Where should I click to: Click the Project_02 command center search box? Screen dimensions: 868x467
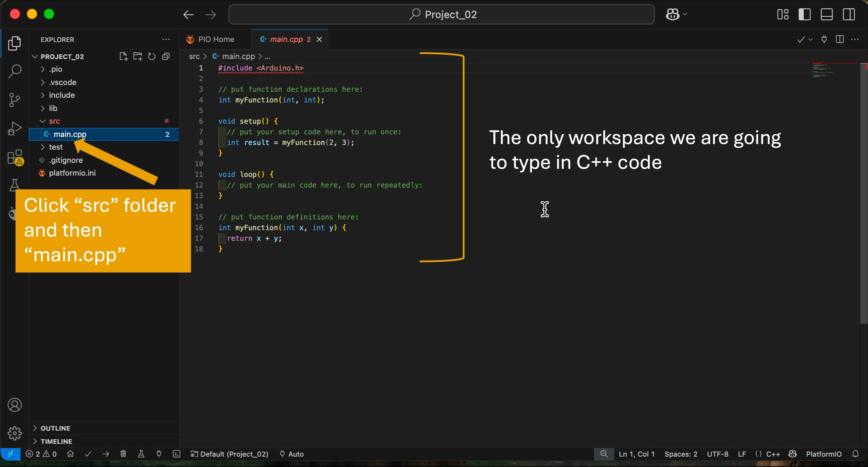(x=441, y=14)
